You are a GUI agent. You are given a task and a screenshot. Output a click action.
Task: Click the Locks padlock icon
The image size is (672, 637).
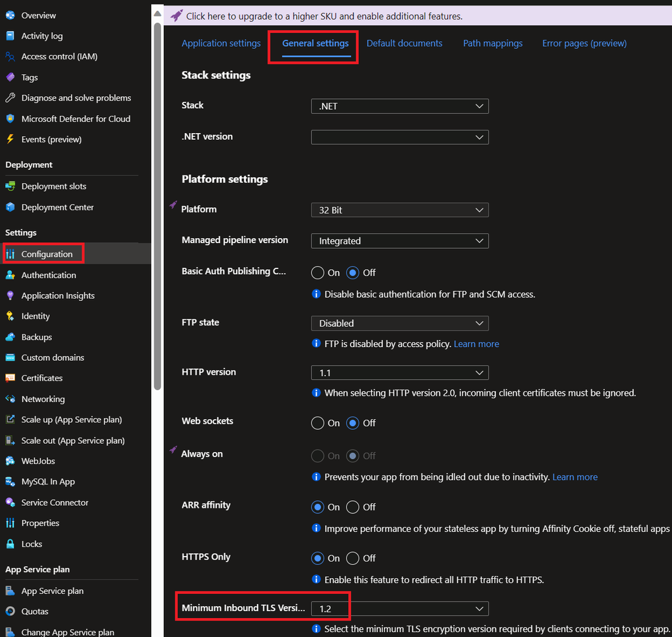[x=10, y=544]
